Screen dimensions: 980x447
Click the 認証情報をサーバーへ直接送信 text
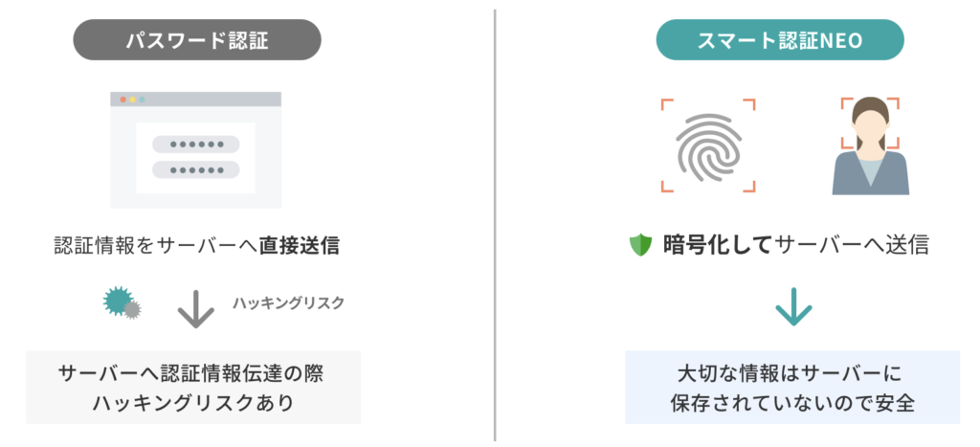(x=196, y=246)
